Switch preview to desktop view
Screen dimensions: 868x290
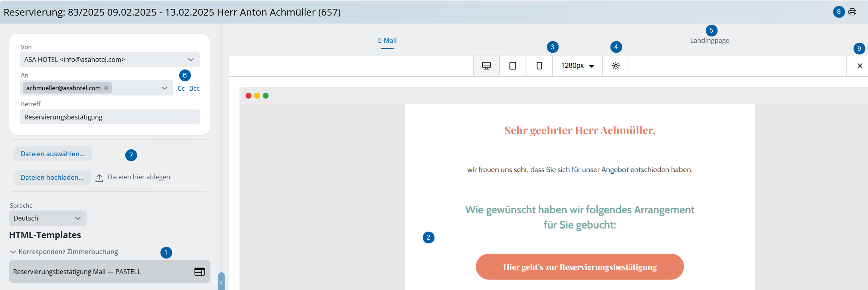click(x=486, y=66)
